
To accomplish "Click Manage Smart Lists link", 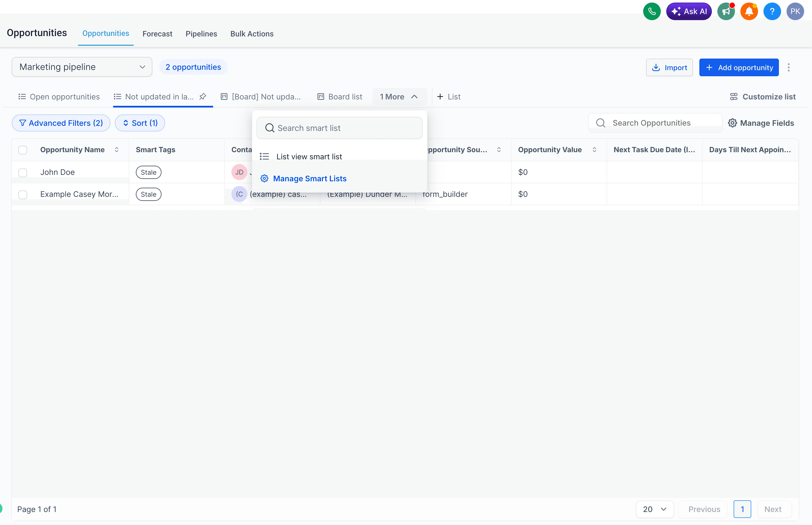I will click(303, 179).
